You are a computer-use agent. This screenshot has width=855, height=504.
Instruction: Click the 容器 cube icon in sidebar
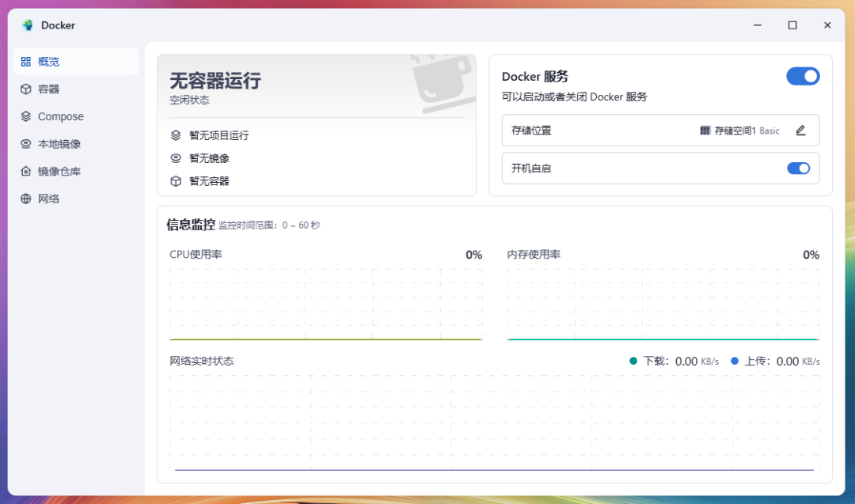pos(25,89)
